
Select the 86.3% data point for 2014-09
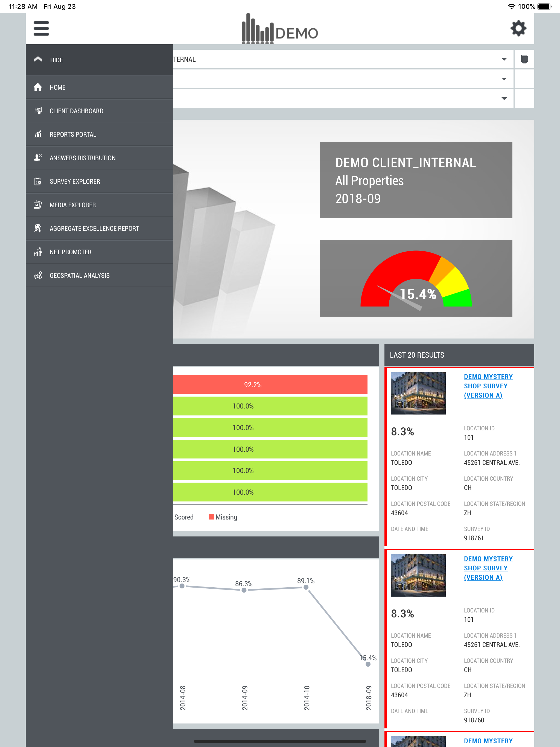coord(244,590)
